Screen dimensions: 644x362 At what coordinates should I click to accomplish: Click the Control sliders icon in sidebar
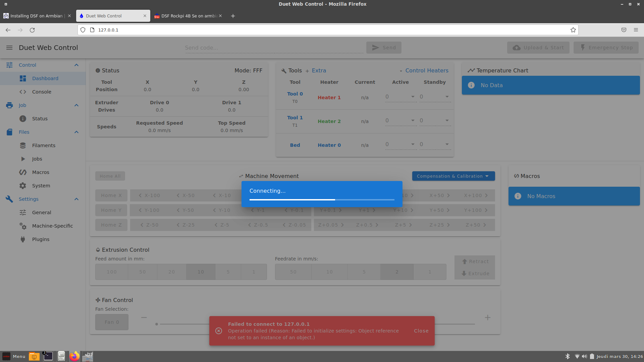click(9, 65)
